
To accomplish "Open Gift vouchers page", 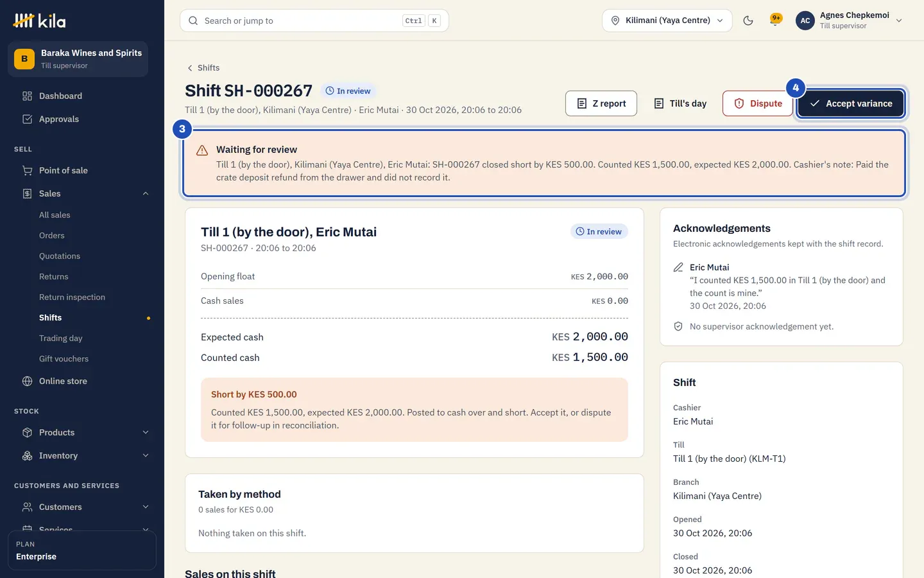I will click(64, 359).
